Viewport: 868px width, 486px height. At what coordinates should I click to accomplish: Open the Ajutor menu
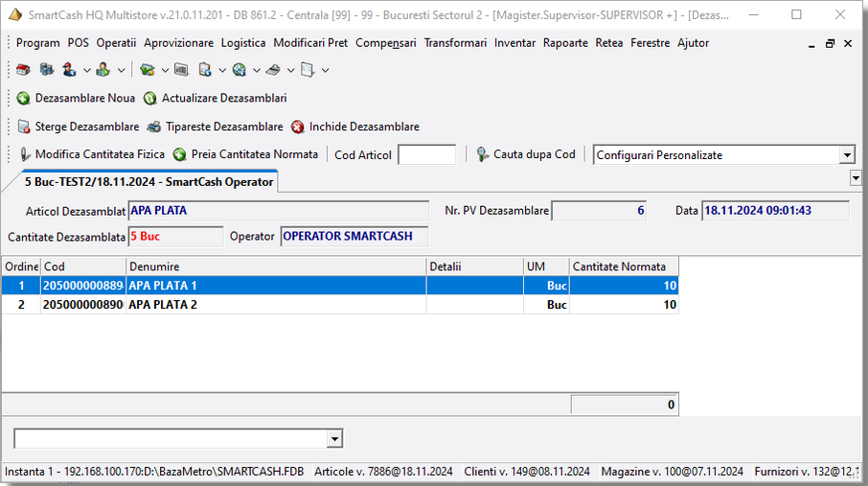tap(693, 43)
